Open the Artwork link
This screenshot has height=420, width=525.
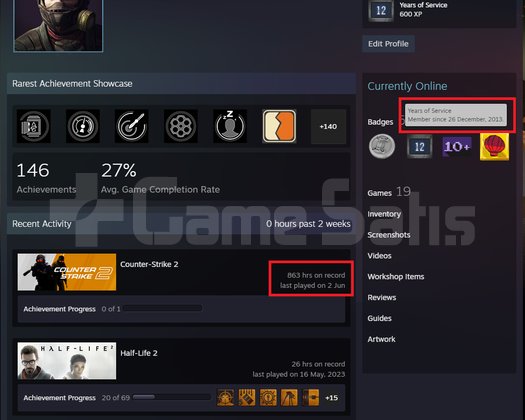(381, 339)
